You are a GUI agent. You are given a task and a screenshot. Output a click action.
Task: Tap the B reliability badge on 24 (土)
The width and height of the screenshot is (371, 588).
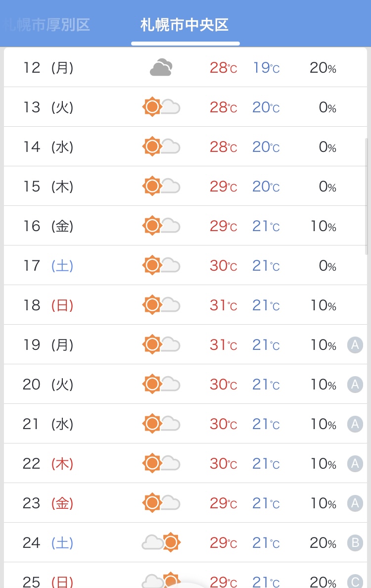tap(355, 542)
